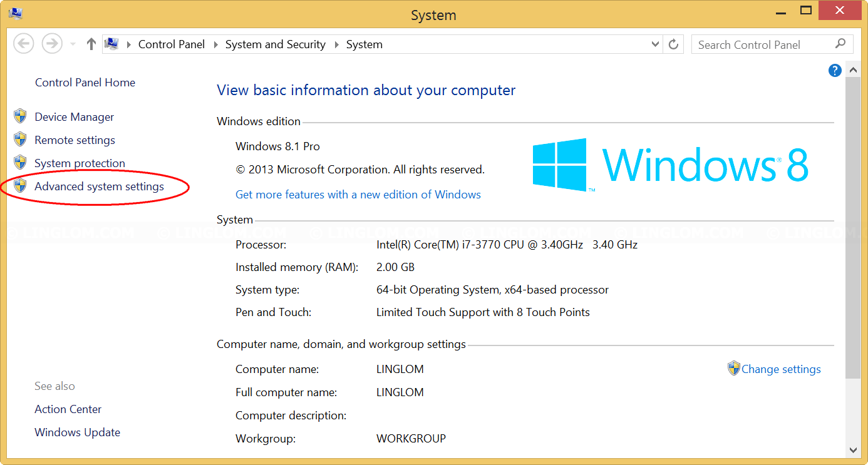Click the Forward navigation arrow
Screen dimensions: 868x465
coord(52,44)
